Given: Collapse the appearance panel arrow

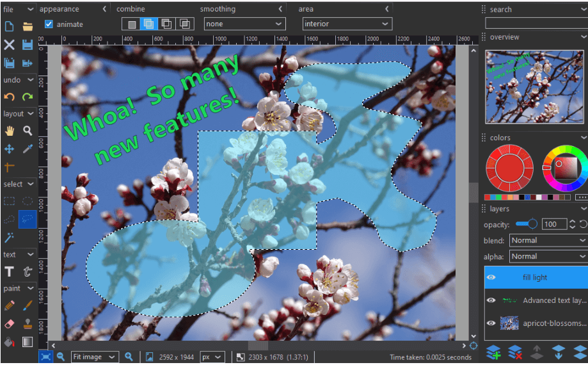Looking at the screenshot, I should tap(104, 9).
